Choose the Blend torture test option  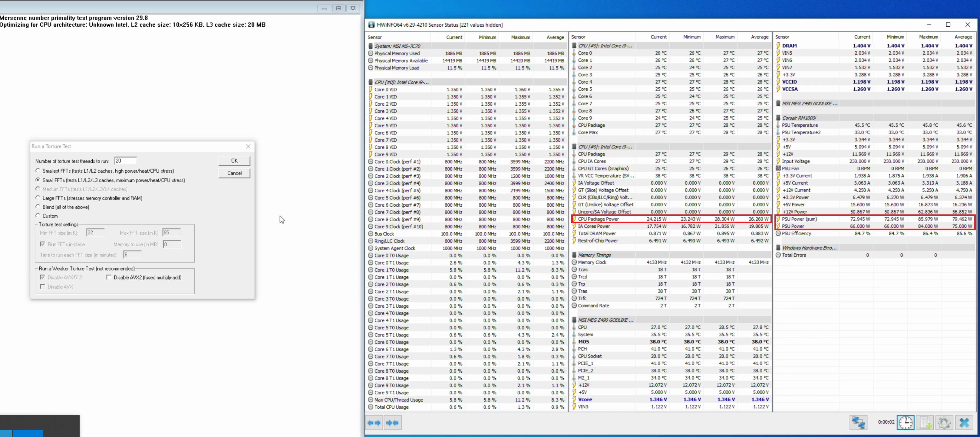38,207
